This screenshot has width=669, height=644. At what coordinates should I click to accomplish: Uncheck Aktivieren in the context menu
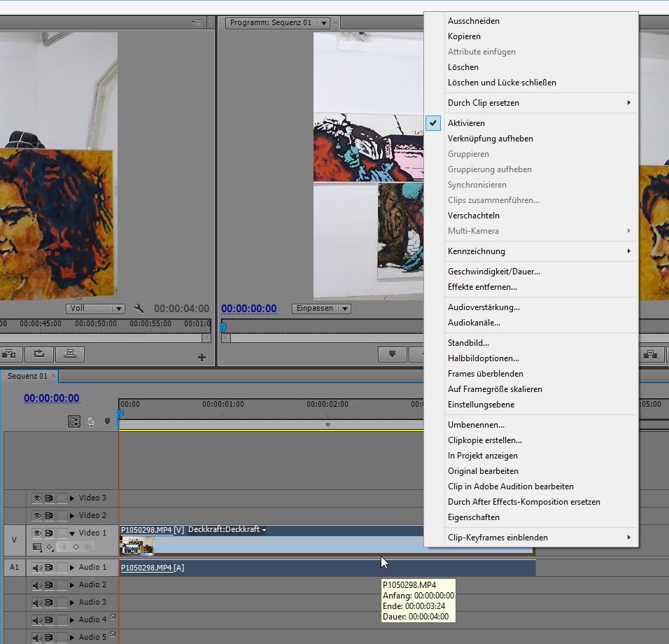(530, 123)
